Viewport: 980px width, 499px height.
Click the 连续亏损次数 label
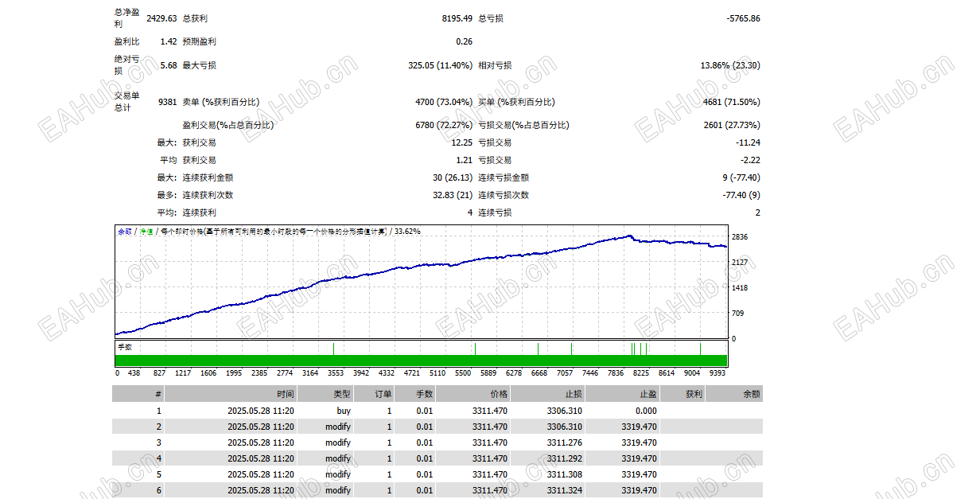click(504, 195)
